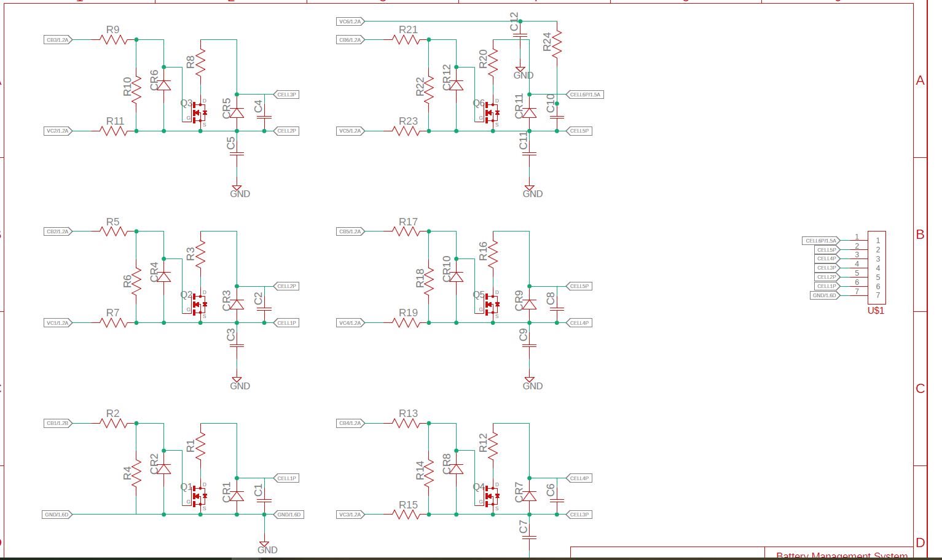Select capacitor C5 below Q3 circuit
Image resolution: width=942 pixels, height=560 pixels.
[x=237, y=154]
